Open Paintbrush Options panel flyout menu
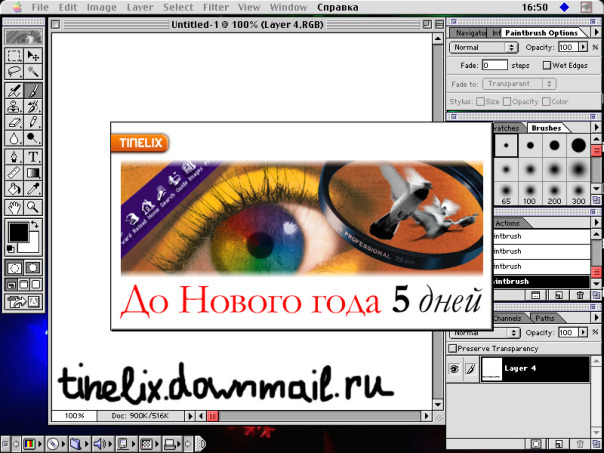 click(x=596, y=33)
